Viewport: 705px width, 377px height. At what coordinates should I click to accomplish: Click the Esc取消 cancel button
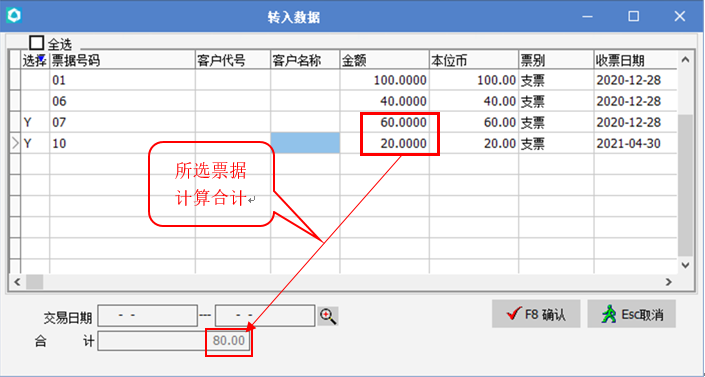[631, 314]
